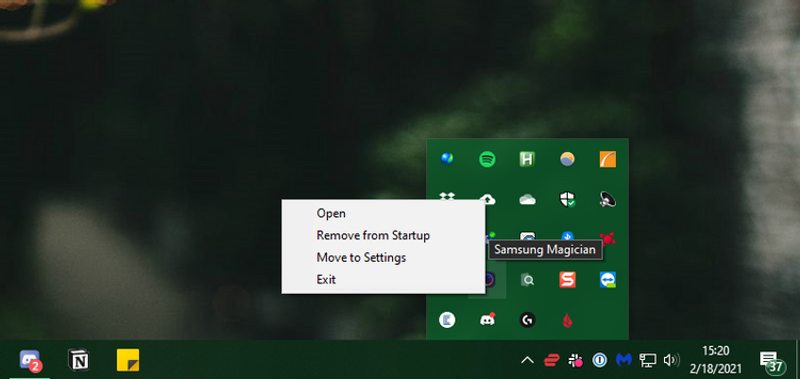Collapse the hidden icons tray chevron
Viewport: 800px width, 379px height.
(527, 360)
